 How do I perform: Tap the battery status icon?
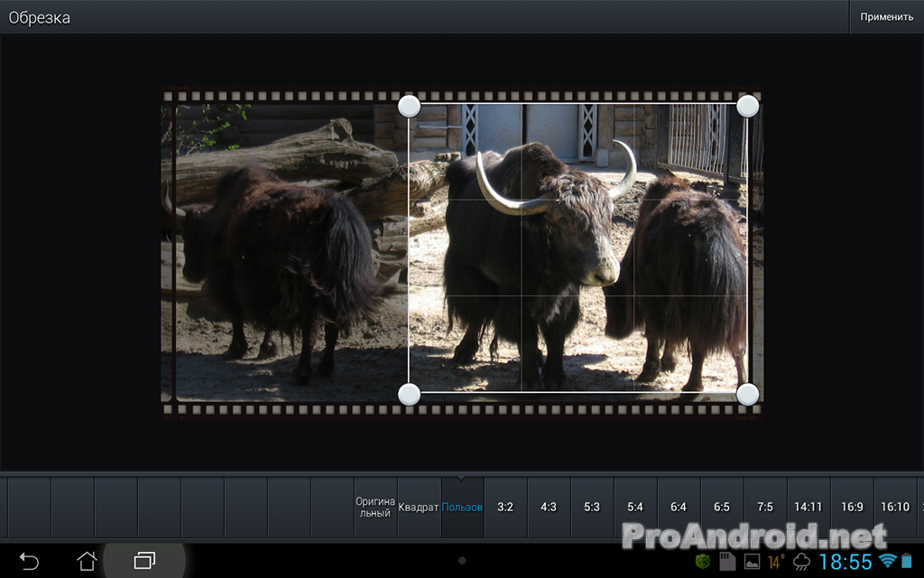point(907,561)
